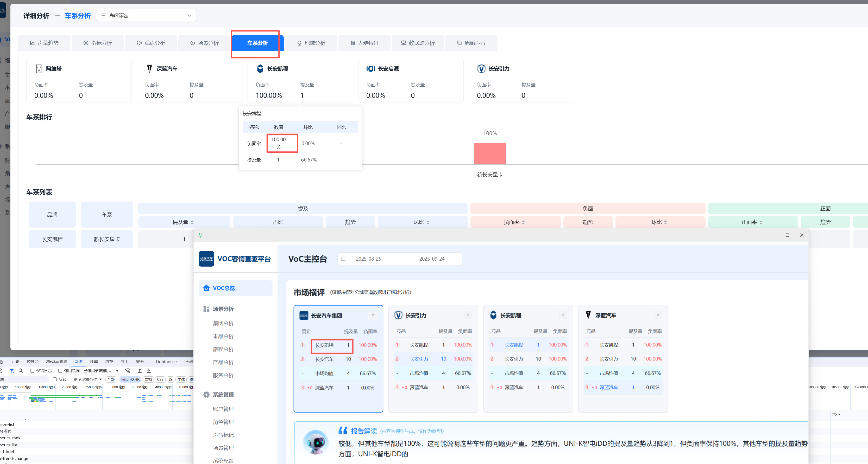Switch to the 观点分析 tab
This screenshot has height=464, width=868.
tap(151, 43)
